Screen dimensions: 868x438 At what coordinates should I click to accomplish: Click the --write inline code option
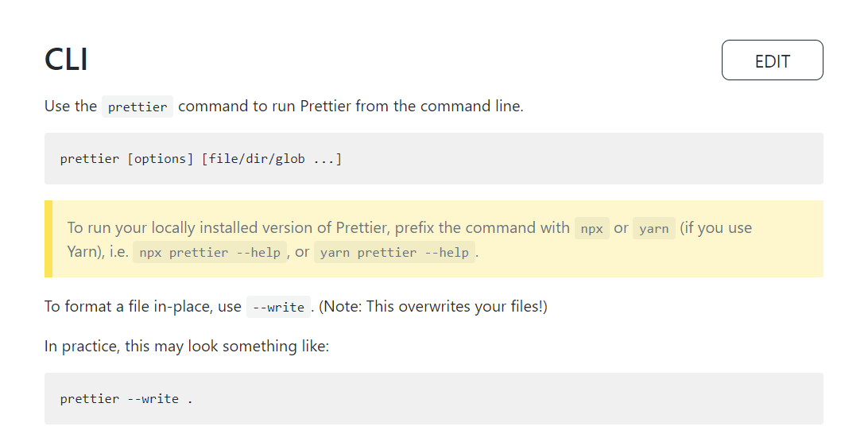point(278,307)
